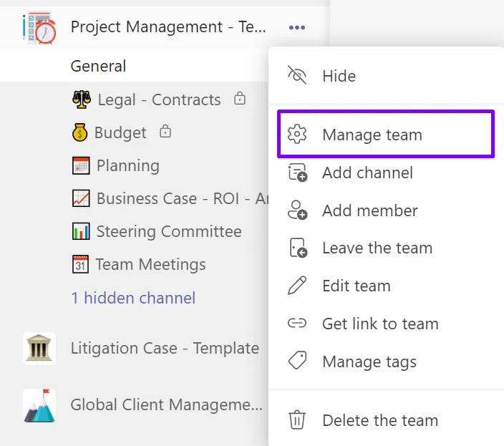The image size is (504, 446).
Task: Click the Add channel icon in the menu
Action: [297, 173]
